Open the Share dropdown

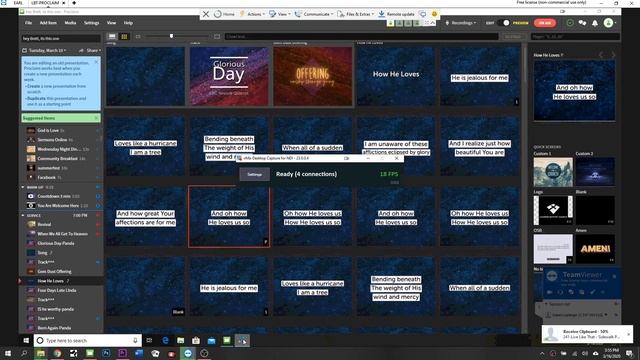(90, 50)
